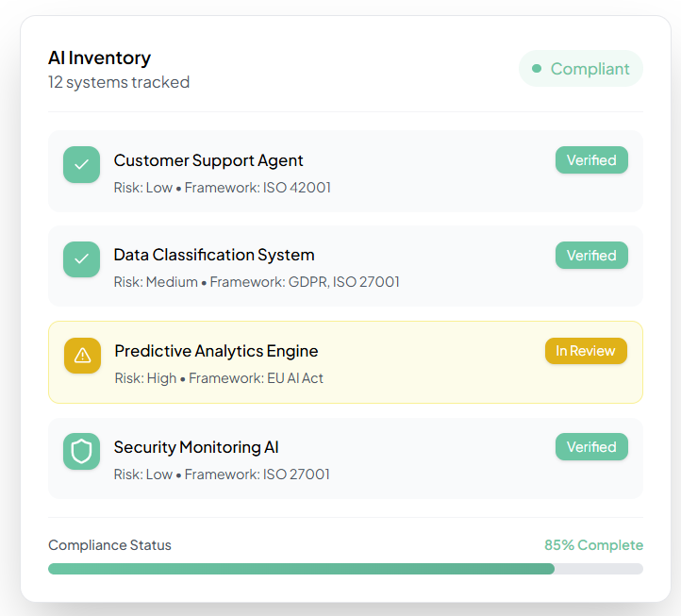Click the Verified badge for Customer Support Agent
681x616 pixels.
coord(591,160)
